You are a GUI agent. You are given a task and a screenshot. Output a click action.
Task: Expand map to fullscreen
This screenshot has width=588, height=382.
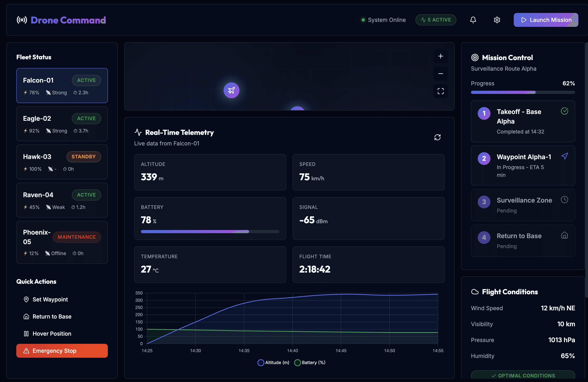(441, 91)
